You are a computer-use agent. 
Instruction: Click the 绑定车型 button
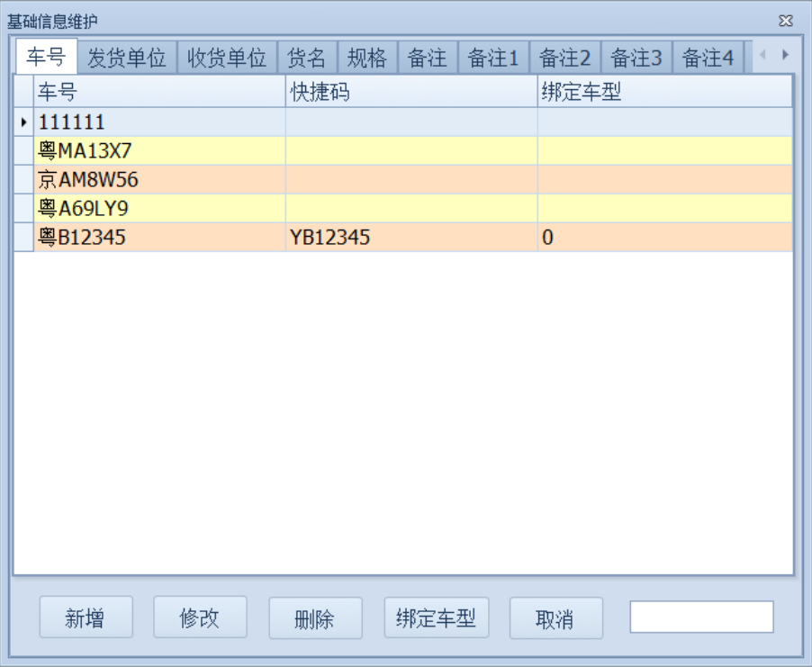pos(437,617)
